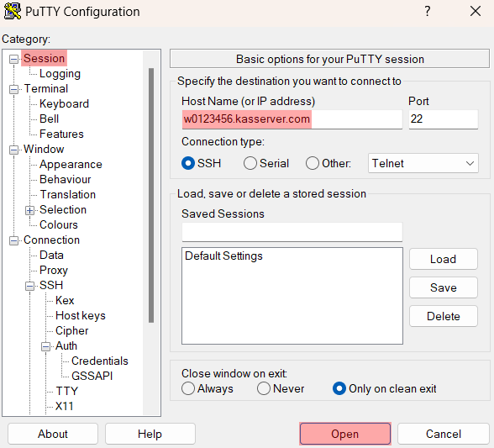494x448 pixels.
Task: Select the Selection category label
Action: click(63, 209)
